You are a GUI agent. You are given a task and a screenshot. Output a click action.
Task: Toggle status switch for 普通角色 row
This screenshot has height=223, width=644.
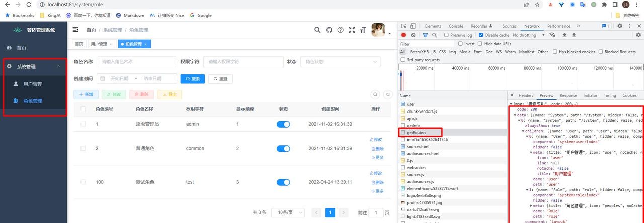(283, 149)
